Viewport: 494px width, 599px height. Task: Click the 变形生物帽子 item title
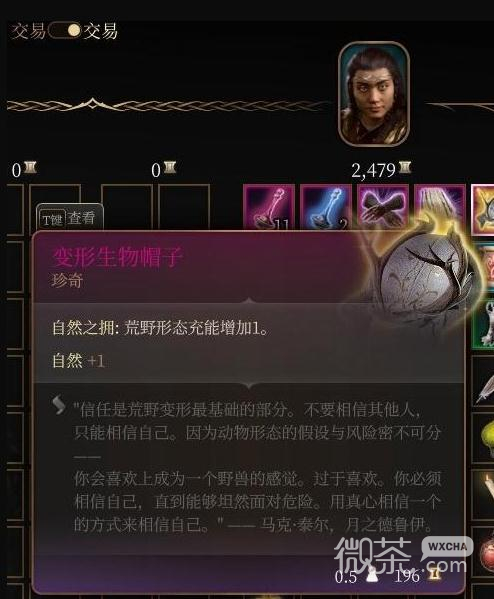click(x=117, y=257)
